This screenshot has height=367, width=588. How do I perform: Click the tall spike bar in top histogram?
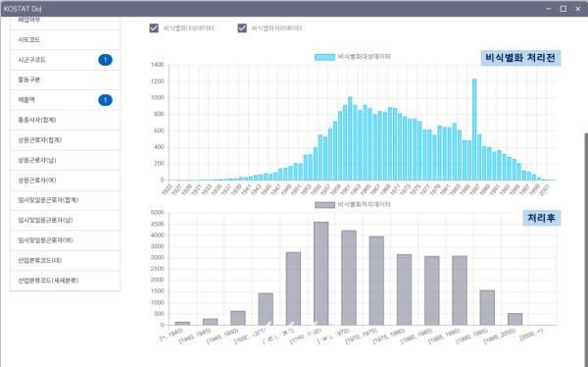click(474, 130)
